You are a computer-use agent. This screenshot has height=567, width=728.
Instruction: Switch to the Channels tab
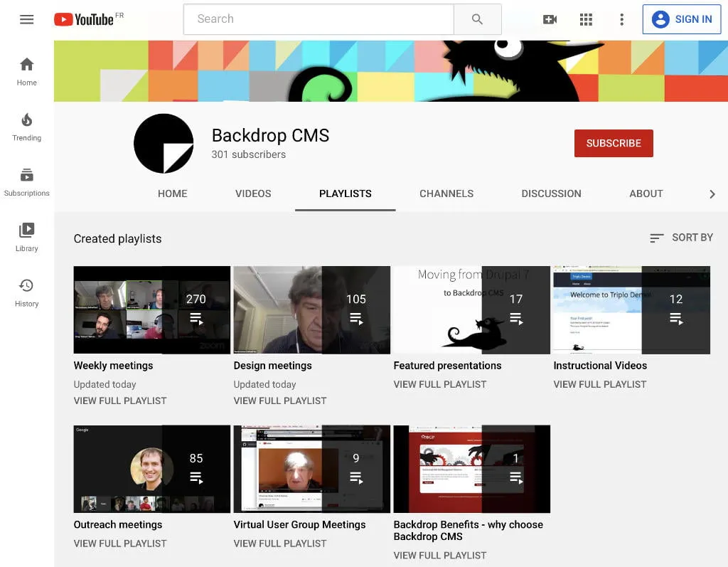click(446, 194)
